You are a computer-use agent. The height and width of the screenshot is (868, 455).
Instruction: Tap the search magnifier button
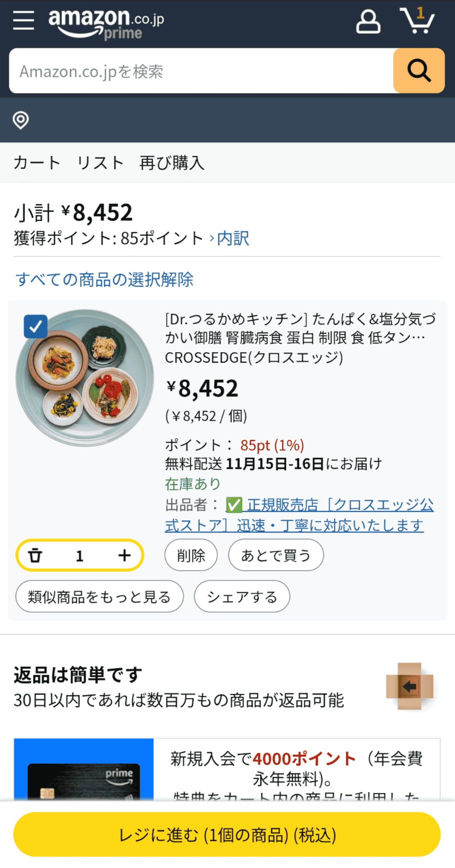418,71
